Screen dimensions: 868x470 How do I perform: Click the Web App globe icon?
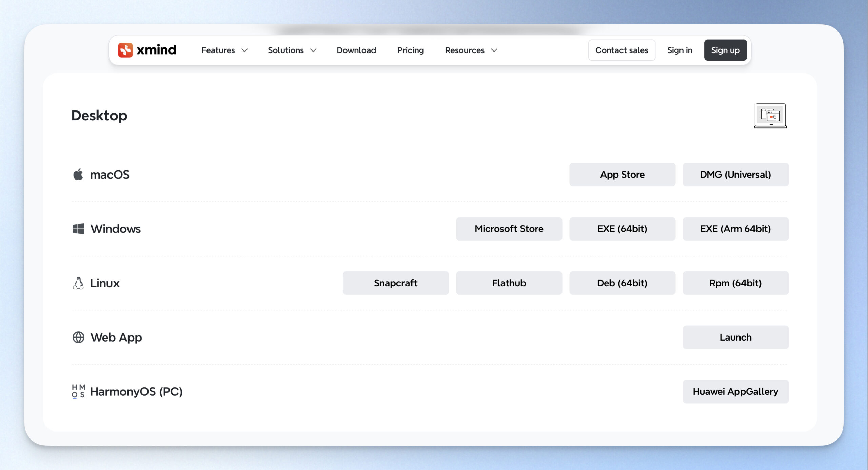[78, 337]
